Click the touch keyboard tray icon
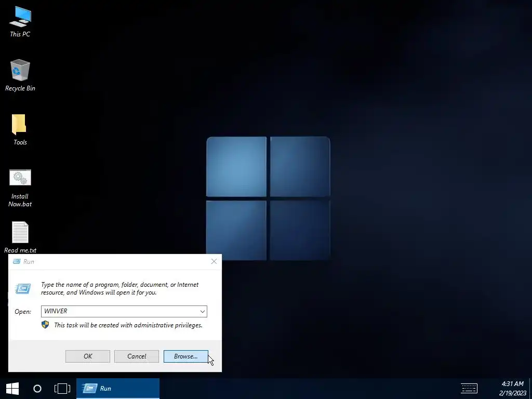The height and width of the screenshot is (399, 532). (x=469, y=388)
